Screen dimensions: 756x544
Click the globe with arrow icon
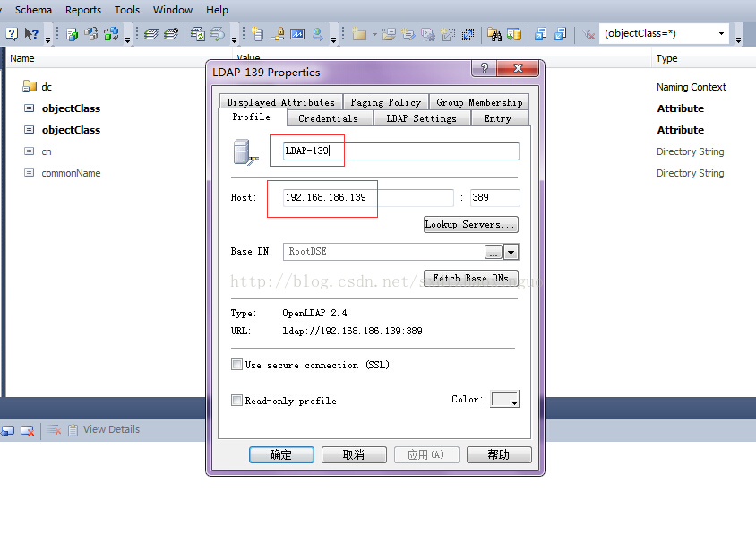tap(317, 34)
